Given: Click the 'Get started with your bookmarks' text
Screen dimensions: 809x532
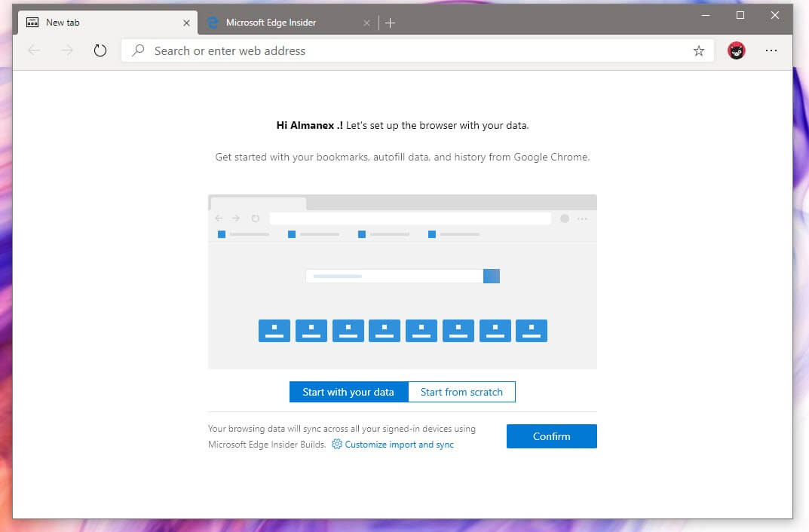Looking at the screenshot, I should click(402, 157).
